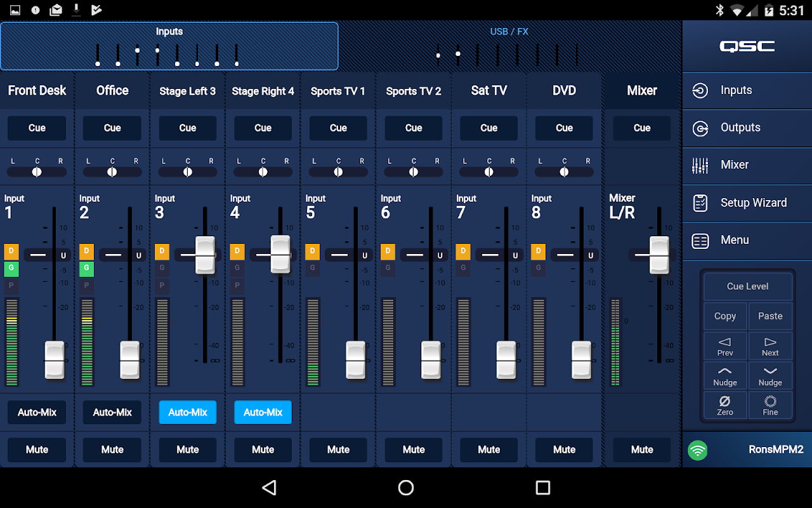Click the D indicator on Input 8
Viewport: 812px width, 508px height.
pyautogui.click(x=539, y=251)
